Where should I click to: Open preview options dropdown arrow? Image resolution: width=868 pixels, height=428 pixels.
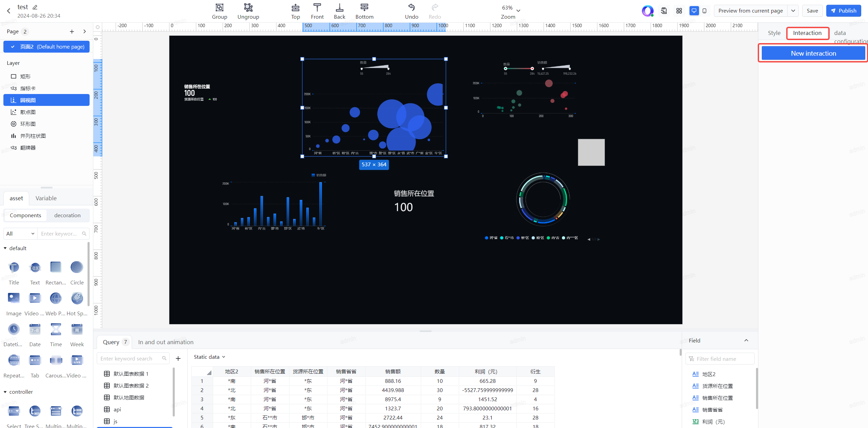pyautogui.click(x=793, y=11)
